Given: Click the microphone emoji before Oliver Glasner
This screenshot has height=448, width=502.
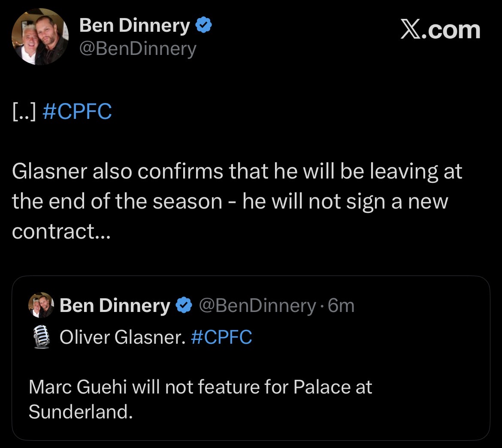Looking at the screenshot, I should (x=41, y=337).
